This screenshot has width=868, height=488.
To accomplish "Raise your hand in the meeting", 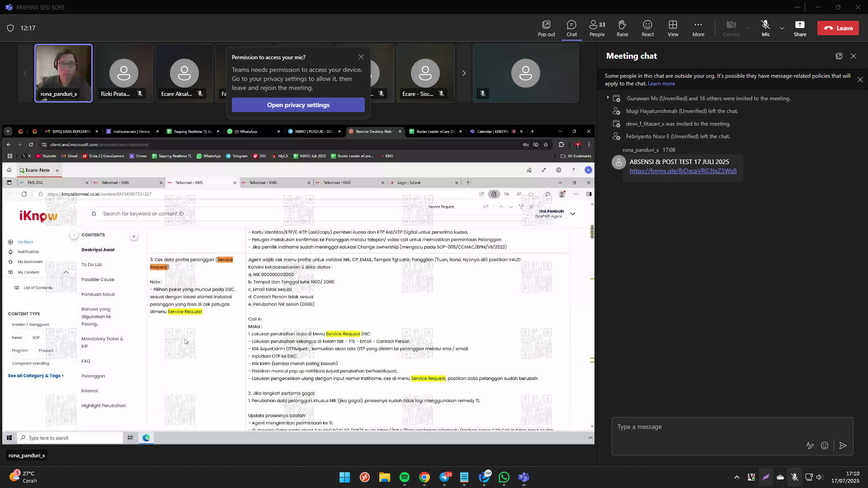I will pos(622,28).
